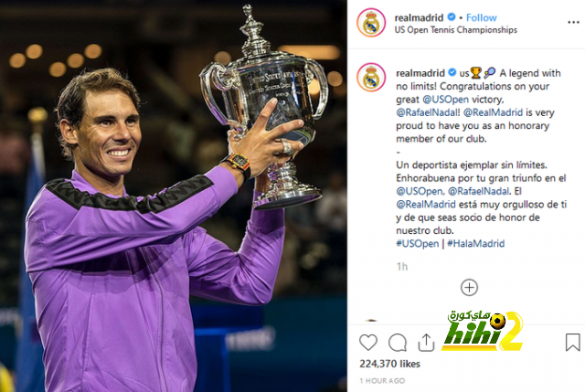Open the three-dot more options menu

pos(573,22)
